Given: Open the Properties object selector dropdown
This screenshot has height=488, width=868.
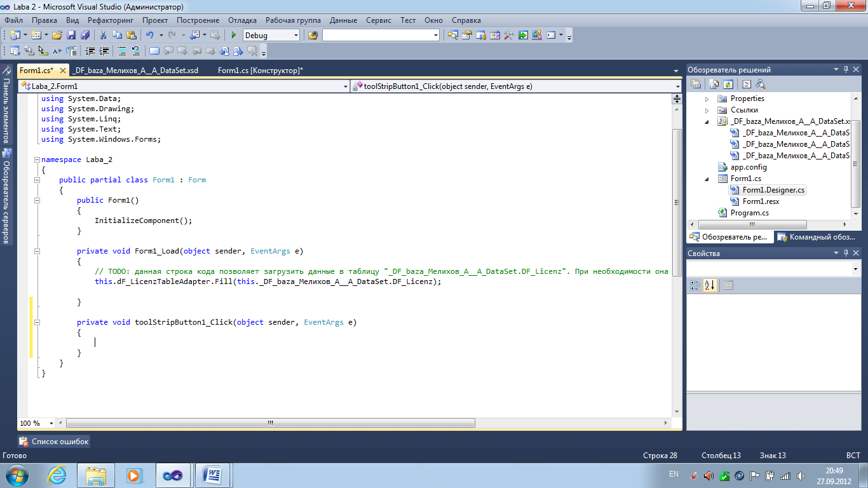Looking at the screenshot, I should (x=857, y=269).
